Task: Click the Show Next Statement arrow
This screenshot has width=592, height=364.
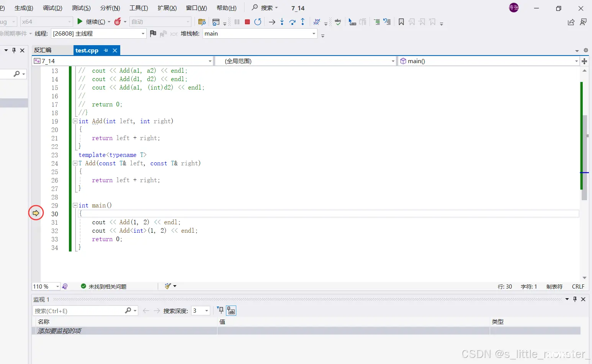Action: [x=272, y=22]
